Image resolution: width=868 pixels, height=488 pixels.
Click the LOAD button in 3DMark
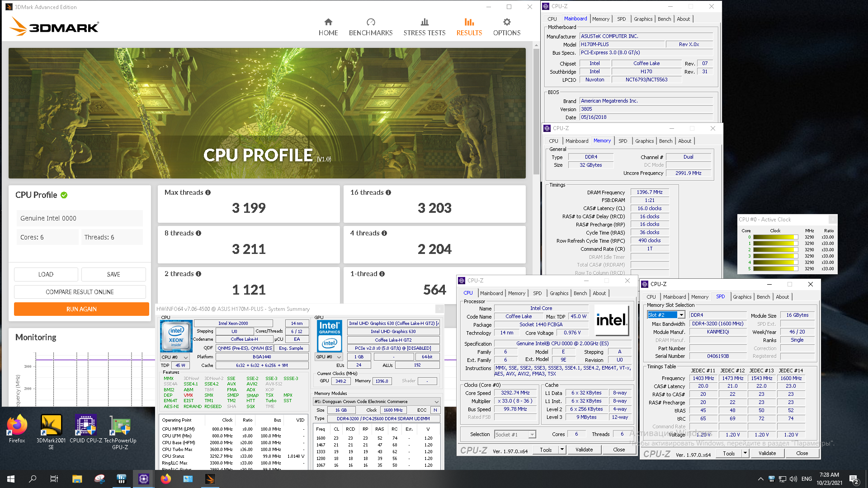46,274
